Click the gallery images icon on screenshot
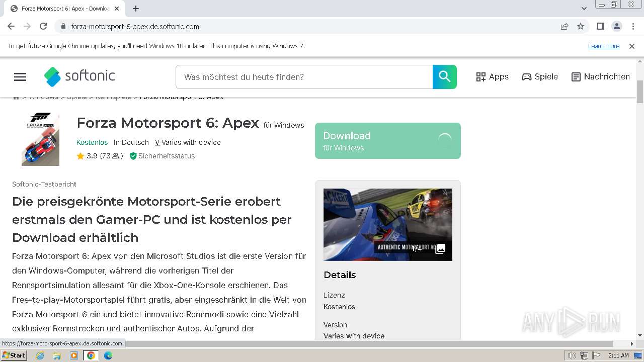Screen dimensions: 644x362 tap(440, 249)
